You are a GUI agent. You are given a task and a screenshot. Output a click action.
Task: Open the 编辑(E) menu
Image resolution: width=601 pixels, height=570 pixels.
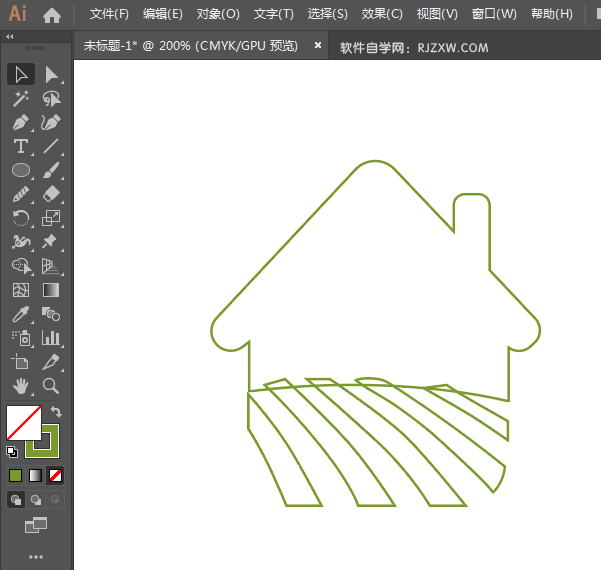tap(163, 14)
